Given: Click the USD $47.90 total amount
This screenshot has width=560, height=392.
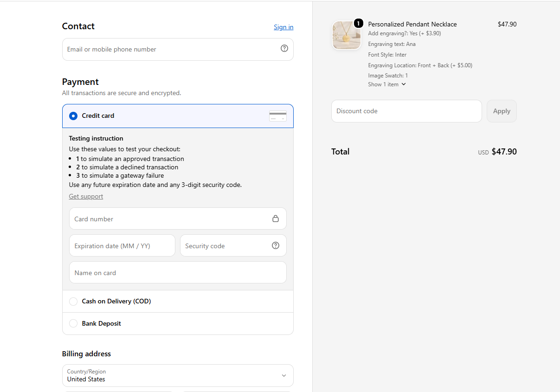Looking at the screenshot, I should click(497, 152).
